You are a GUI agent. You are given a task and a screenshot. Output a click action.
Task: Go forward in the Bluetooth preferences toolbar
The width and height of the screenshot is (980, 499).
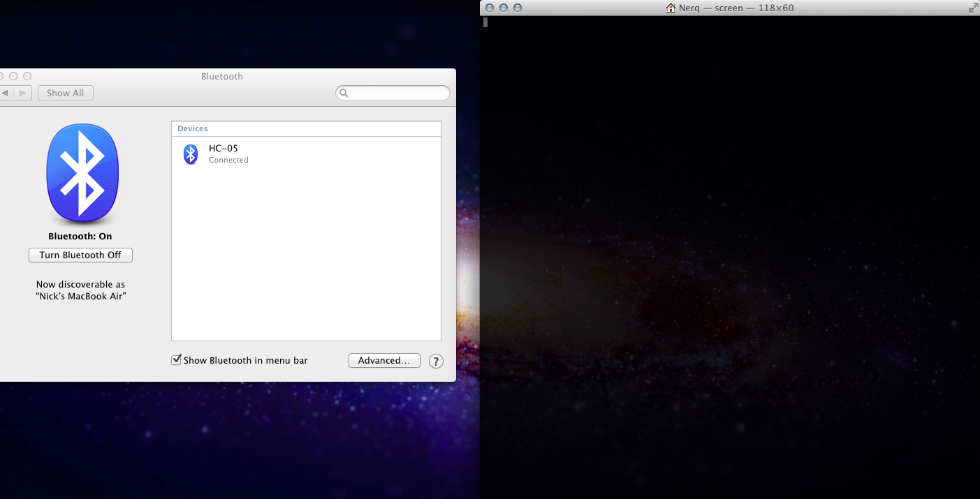[x=23, y=93]
